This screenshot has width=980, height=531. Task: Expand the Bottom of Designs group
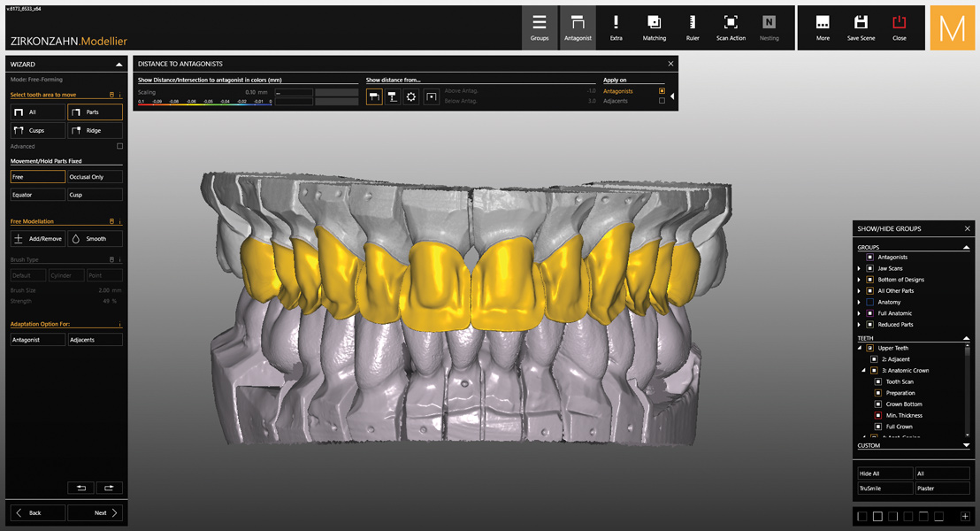[x=859, y=280]
